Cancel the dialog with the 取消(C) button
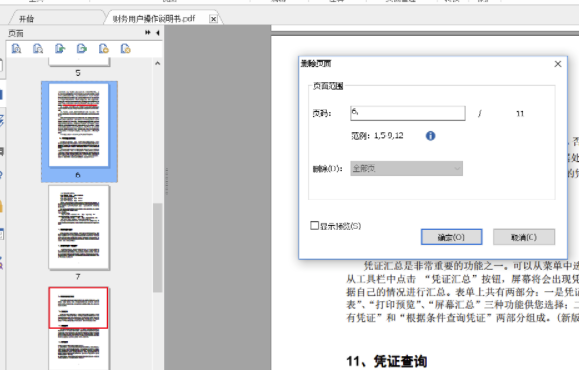Screen dimensions: 579x370 (x=524, y=237)
